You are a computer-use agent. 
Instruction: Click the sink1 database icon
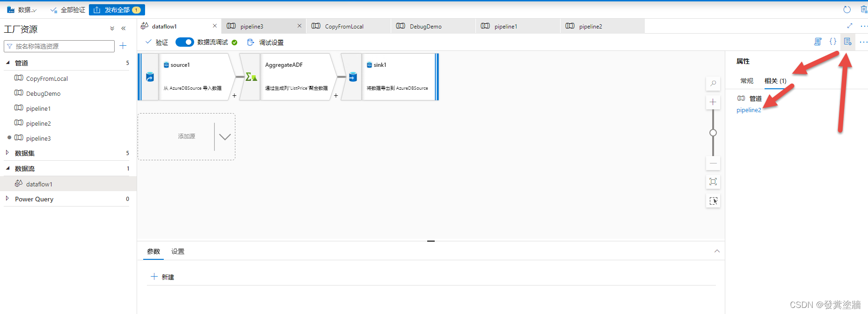pos(353,77)
